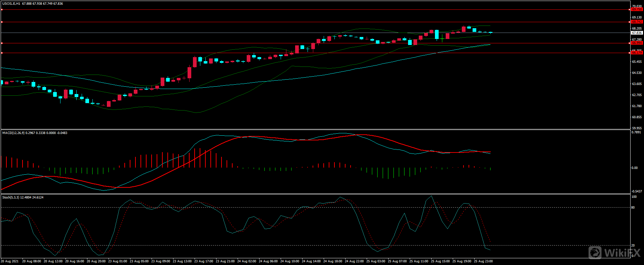Click the 60.855 value on price axis
This screenshot has width=644, height=265.
(637, 117)
